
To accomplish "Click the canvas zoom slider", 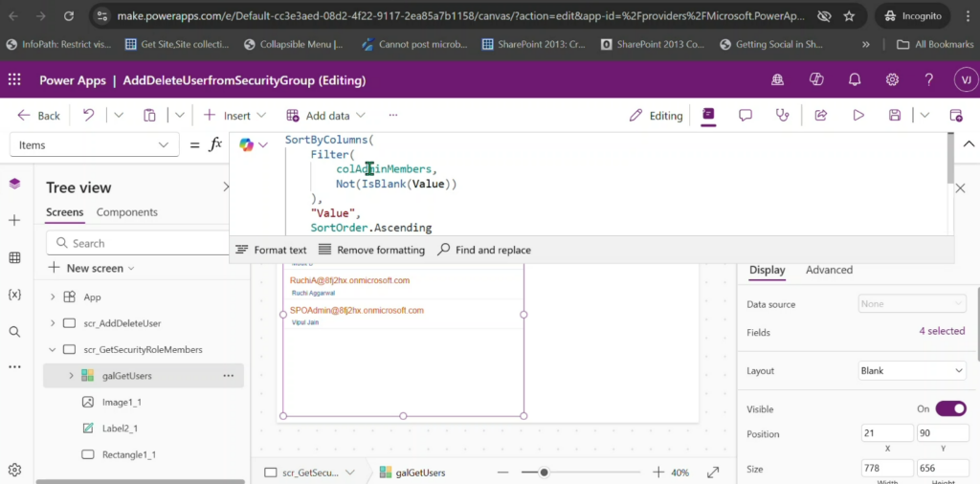I will point(544,473).
